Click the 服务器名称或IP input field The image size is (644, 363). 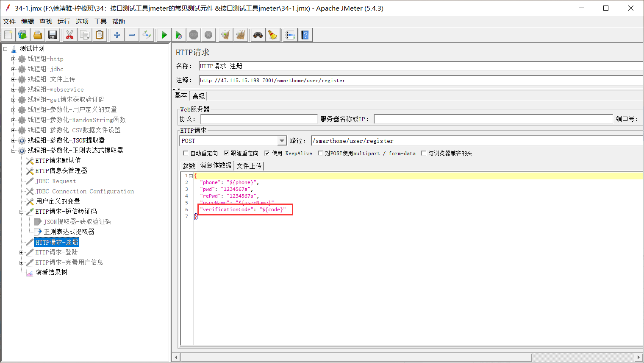[493, 119]
